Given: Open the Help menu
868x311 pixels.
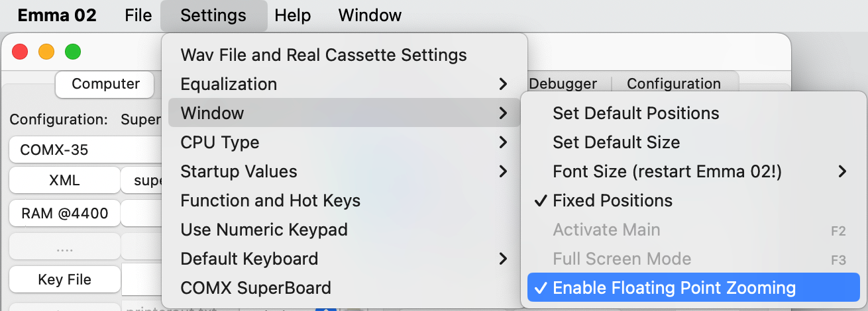Looking at the screenshot, I should pyautogui.click(x=293, y=15).
